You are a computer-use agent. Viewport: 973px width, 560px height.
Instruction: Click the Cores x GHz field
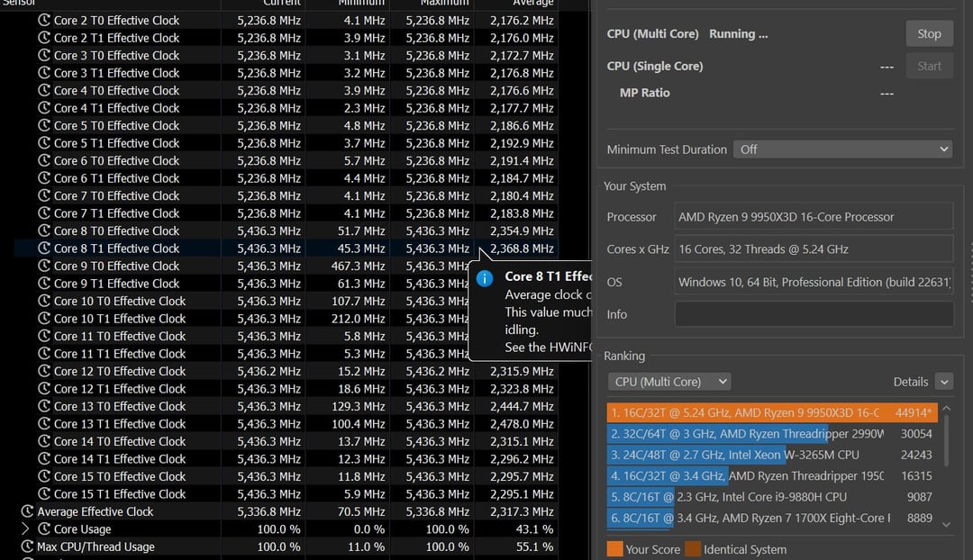point(814,249)
